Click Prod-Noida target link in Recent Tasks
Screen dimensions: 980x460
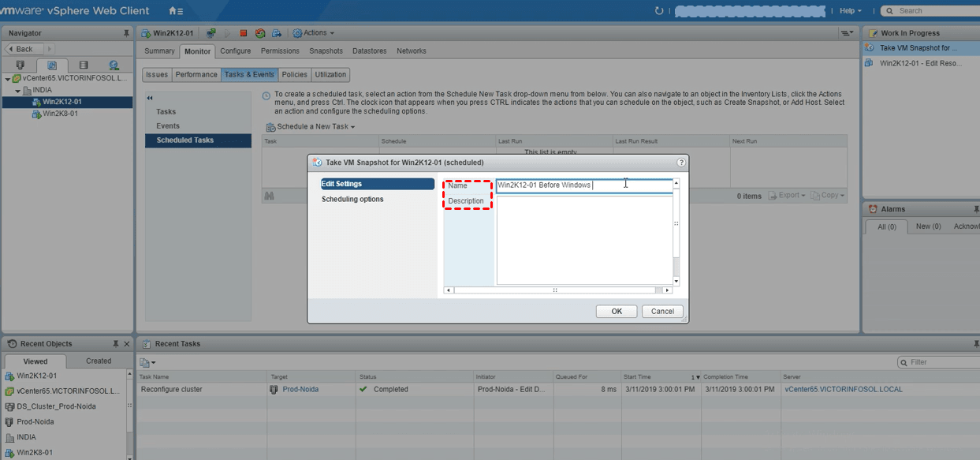(x=300, y=389)
